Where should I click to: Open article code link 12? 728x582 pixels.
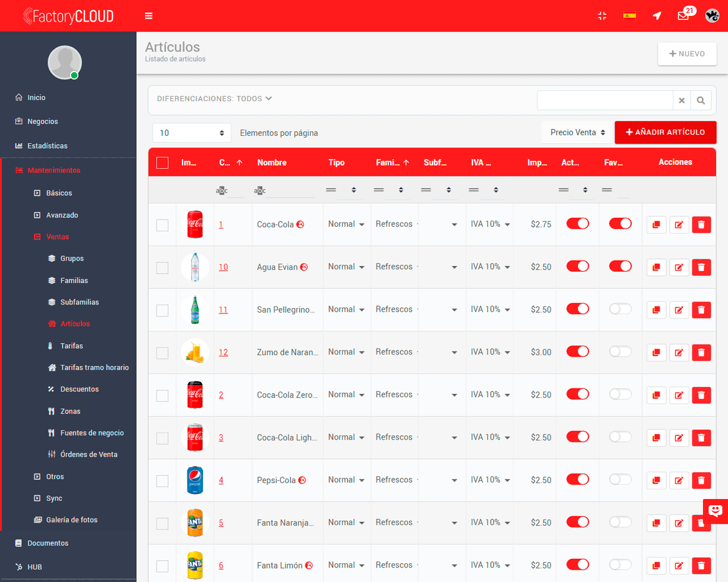pos(223,352)
